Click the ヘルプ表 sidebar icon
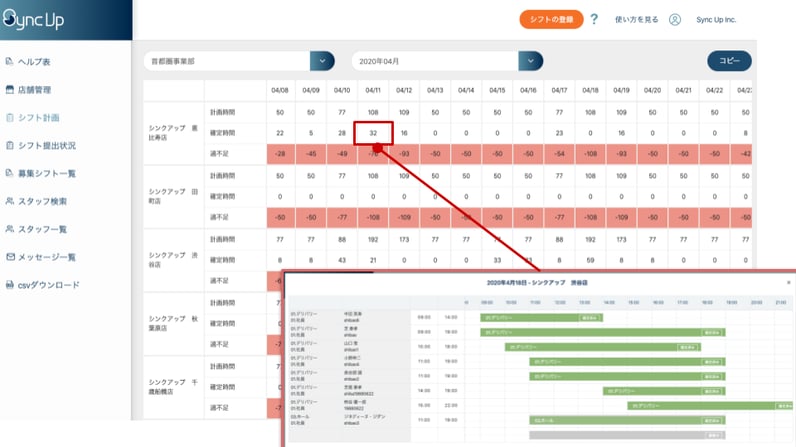 [x=9, y=61]
